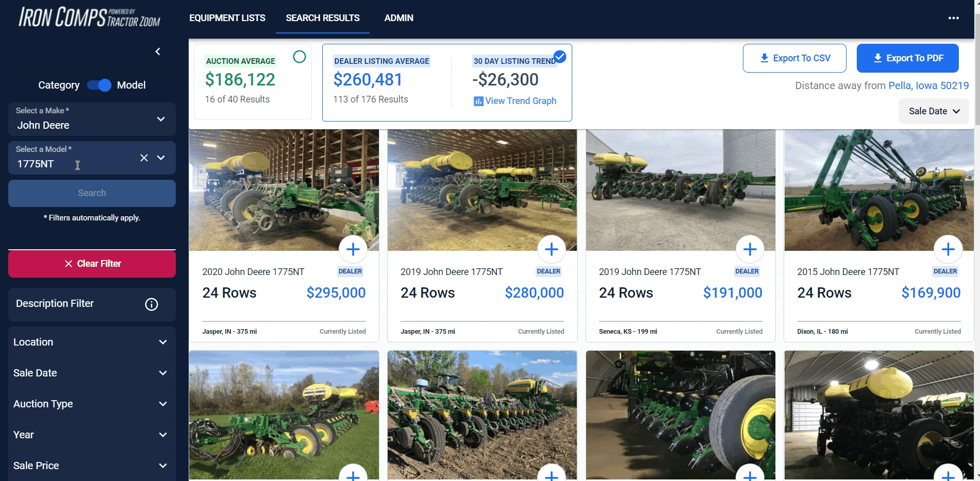980x481 pixels.
Task: Clear the selected model with the X icon
Action: pos(144,158)
